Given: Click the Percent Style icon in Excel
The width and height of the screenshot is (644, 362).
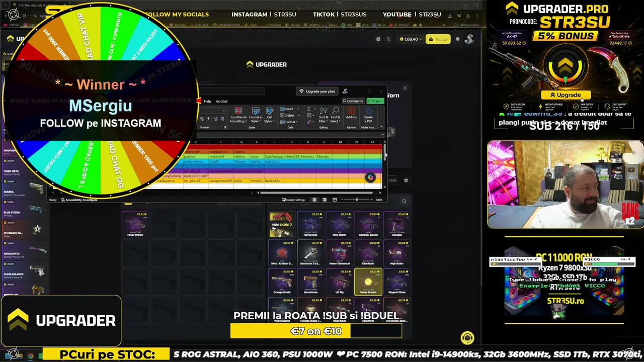Looking at the screenshot, I should 202,119.
